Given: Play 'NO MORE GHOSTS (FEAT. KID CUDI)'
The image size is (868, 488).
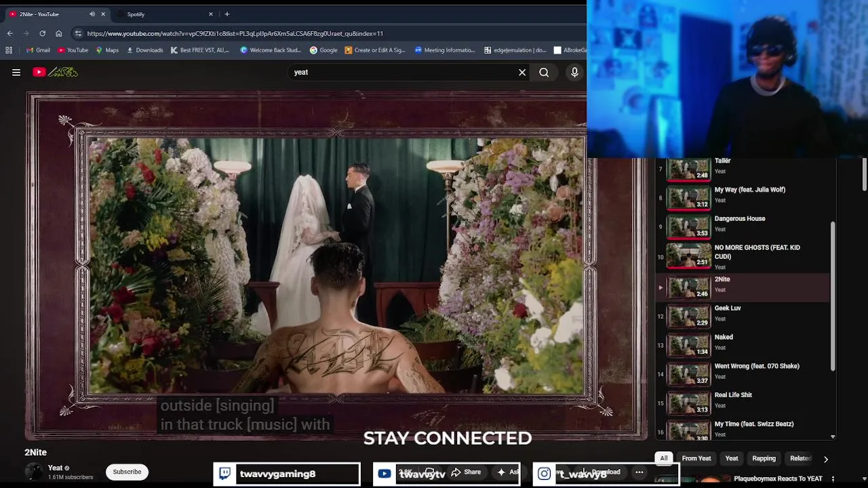Looking at the screenshot, I should [x=743, y=257].
